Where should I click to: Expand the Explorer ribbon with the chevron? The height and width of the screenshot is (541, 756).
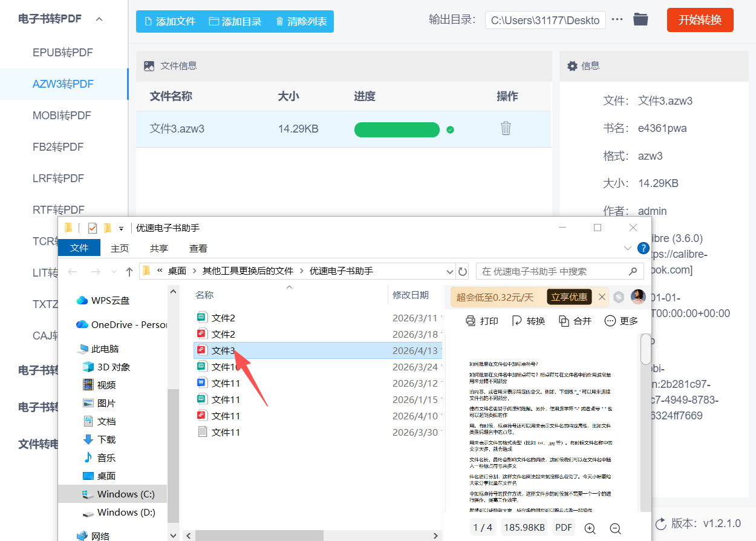point(627,248)
